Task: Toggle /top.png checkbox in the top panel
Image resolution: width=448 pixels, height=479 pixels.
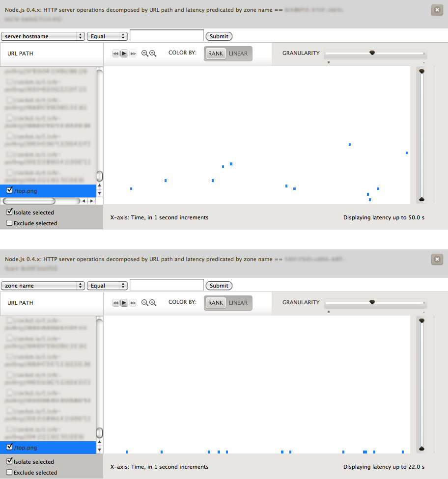Action: (x=10, y=190)
